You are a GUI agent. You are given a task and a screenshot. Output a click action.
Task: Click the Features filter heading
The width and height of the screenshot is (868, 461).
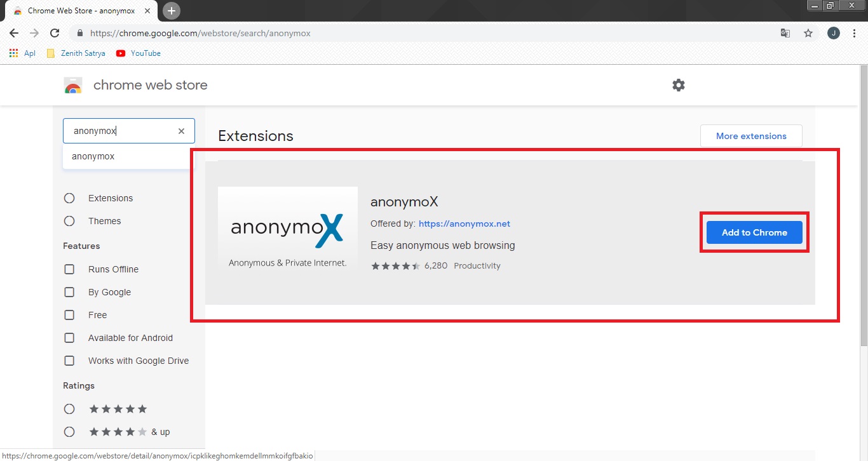click(x=81, y=246)
